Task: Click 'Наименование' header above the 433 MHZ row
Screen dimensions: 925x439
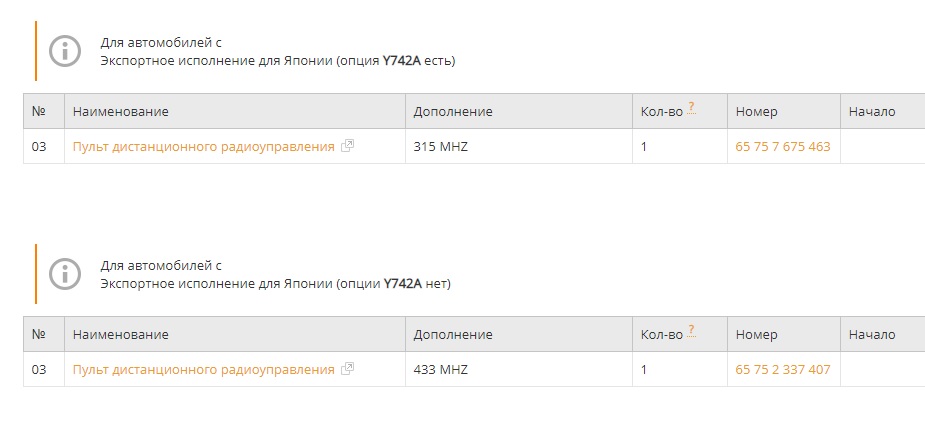Action: (x=120, y=335)
